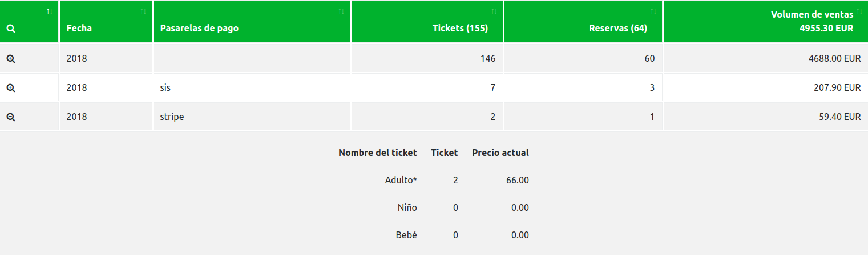The image size is (868, 256).
Task: Click sort arrows in Reservas (64) header
Action: (x=653, y=11)
